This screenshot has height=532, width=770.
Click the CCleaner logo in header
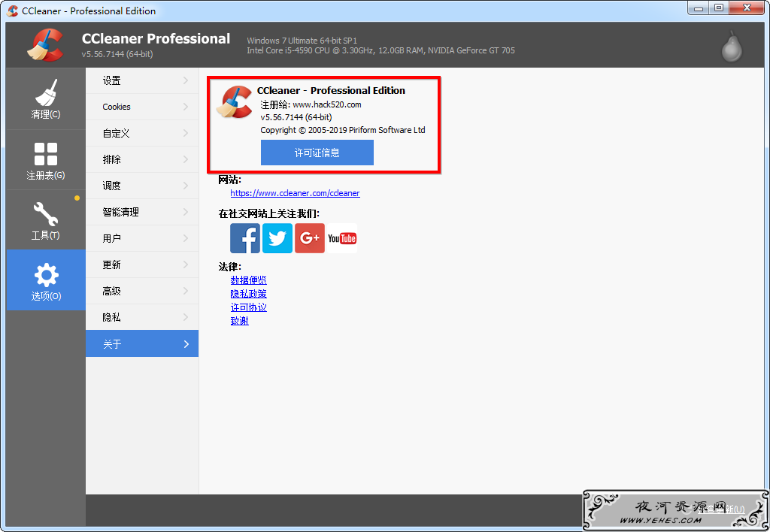point(46,45)
